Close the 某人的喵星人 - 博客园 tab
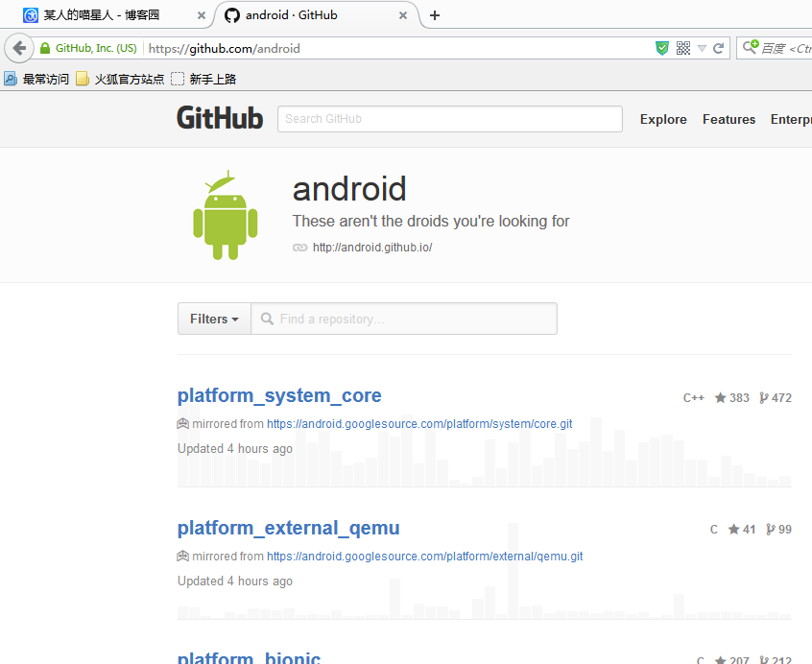Screen dimensions: 812x664 coord(202,15)
